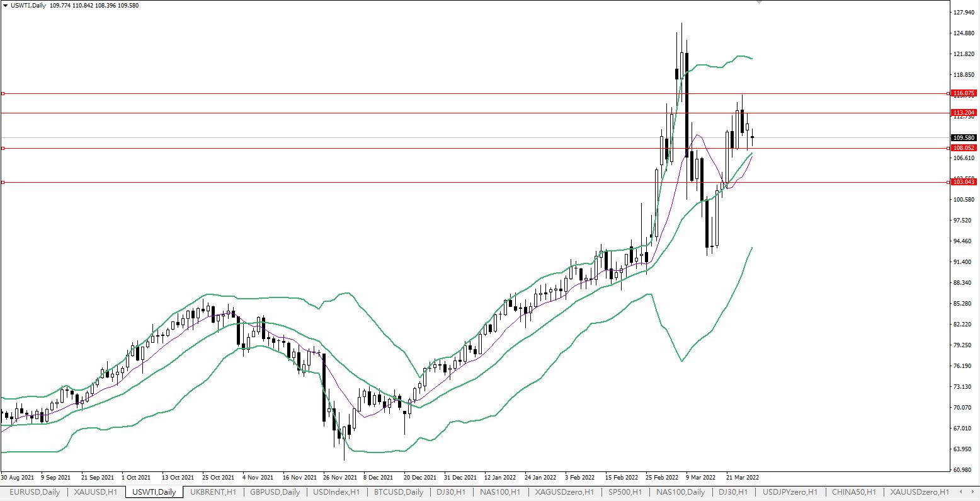This screenshot has height=501, width=980.
Task: Click the red 103.043 price label
Action: click(964, 181)
